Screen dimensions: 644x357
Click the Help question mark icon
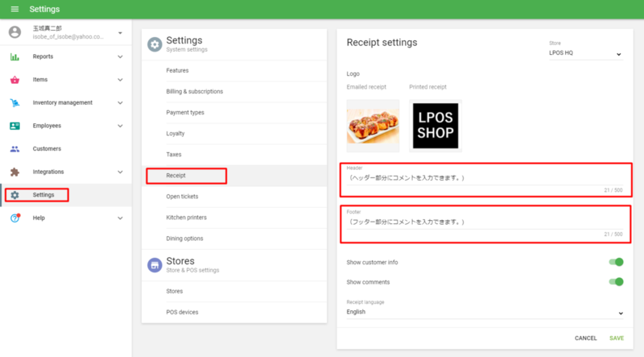tap(14, 218)
